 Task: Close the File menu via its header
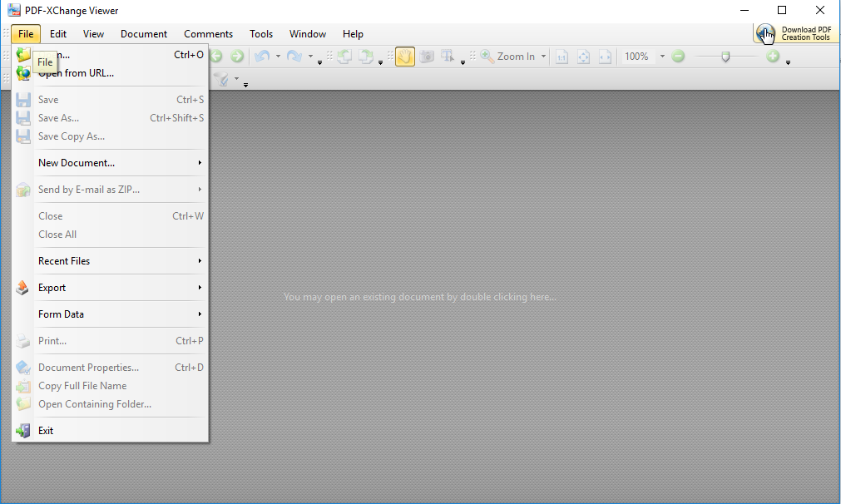tap(26, 34)
